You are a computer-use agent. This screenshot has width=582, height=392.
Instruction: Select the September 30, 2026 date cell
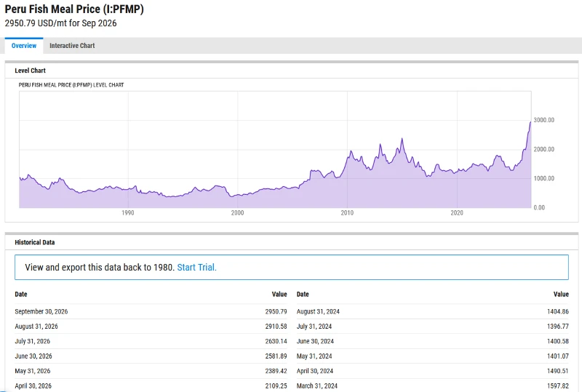[41, 311]
